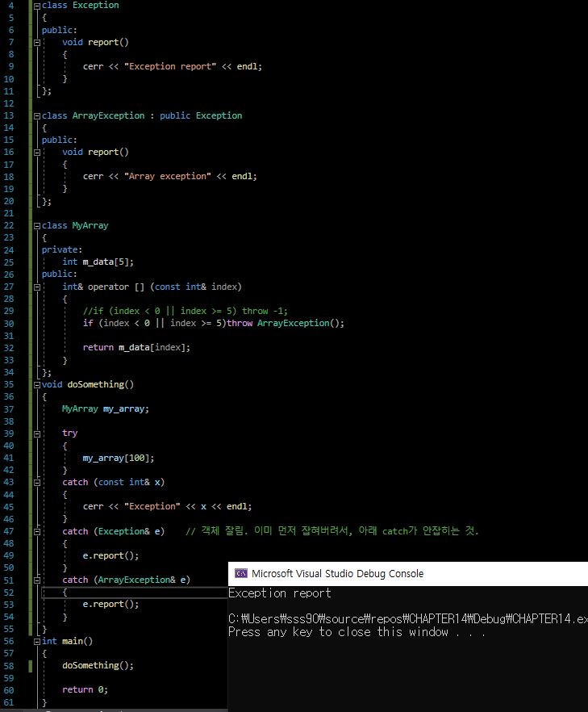This screenshot has height=712, width=588.
Task: Click the cerr "Exception report" code line
Action: click(x=173, y=66)
